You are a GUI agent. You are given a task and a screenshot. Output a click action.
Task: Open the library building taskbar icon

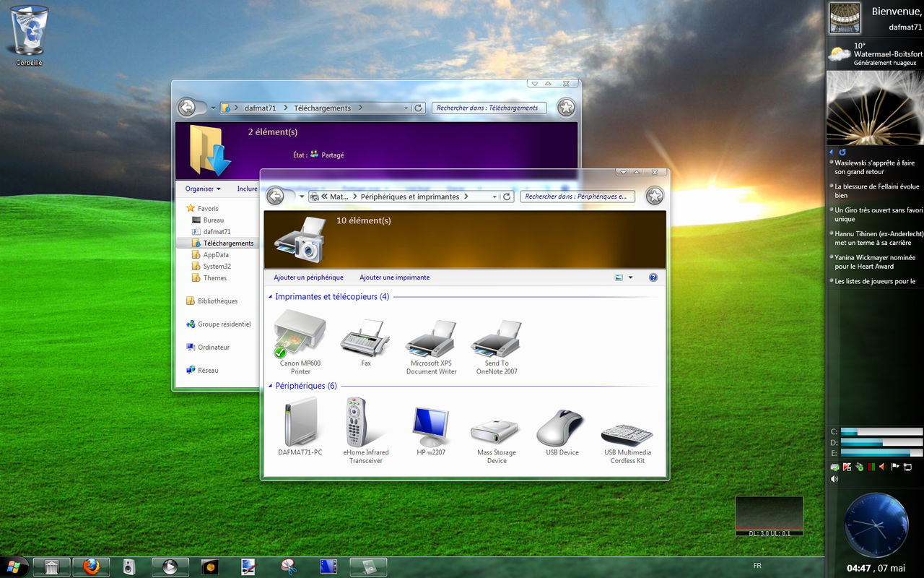[52, 566]
